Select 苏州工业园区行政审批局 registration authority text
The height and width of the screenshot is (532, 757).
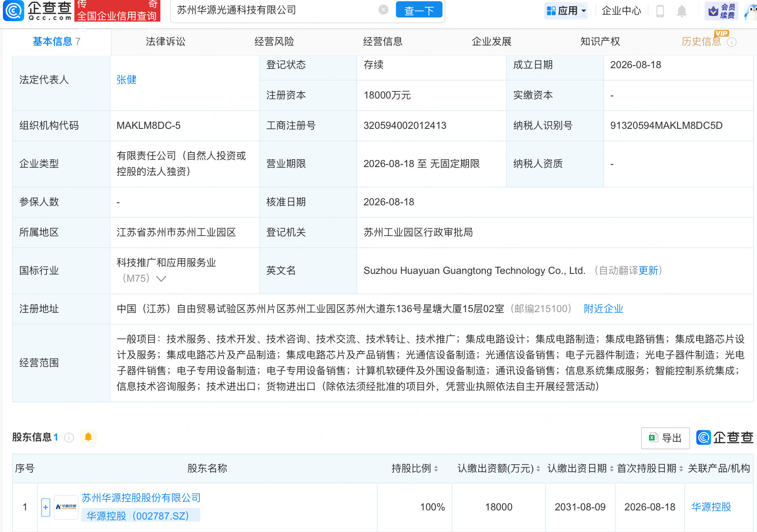[418, 232]
